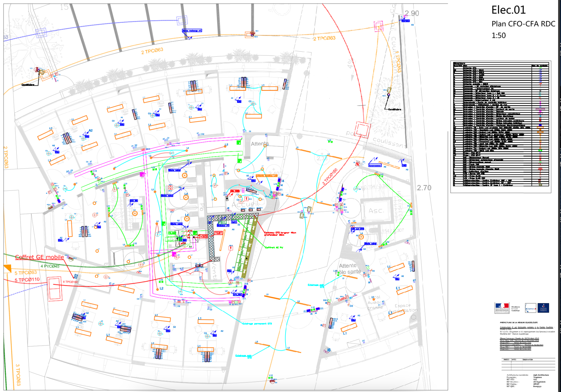Screen dimensions: 561x392
Task: Click the green 4 PVCØ45 conduit label
Action: (50, 266)
